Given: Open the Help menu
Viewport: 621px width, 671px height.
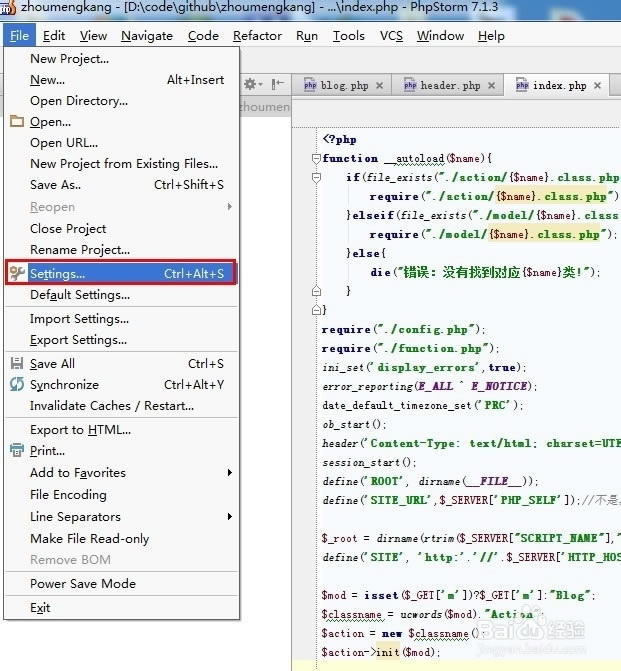Looking at the screenshot, I should tap(491, 36).
